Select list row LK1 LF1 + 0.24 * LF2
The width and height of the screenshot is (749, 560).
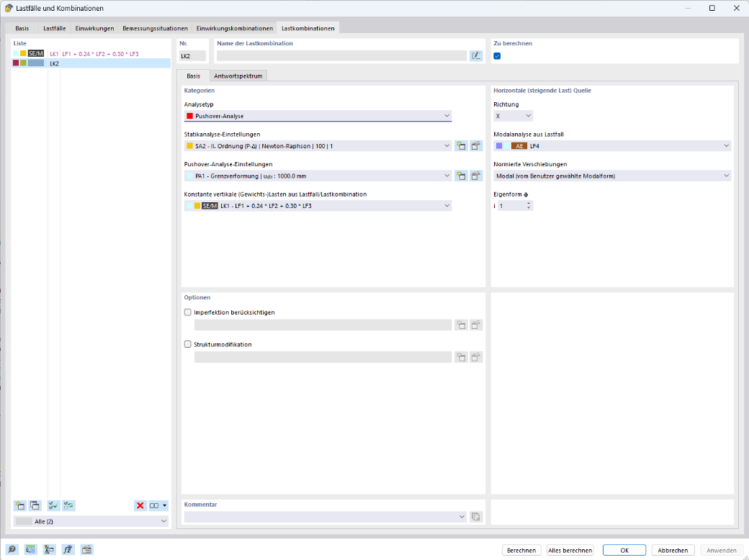[91, 54]
